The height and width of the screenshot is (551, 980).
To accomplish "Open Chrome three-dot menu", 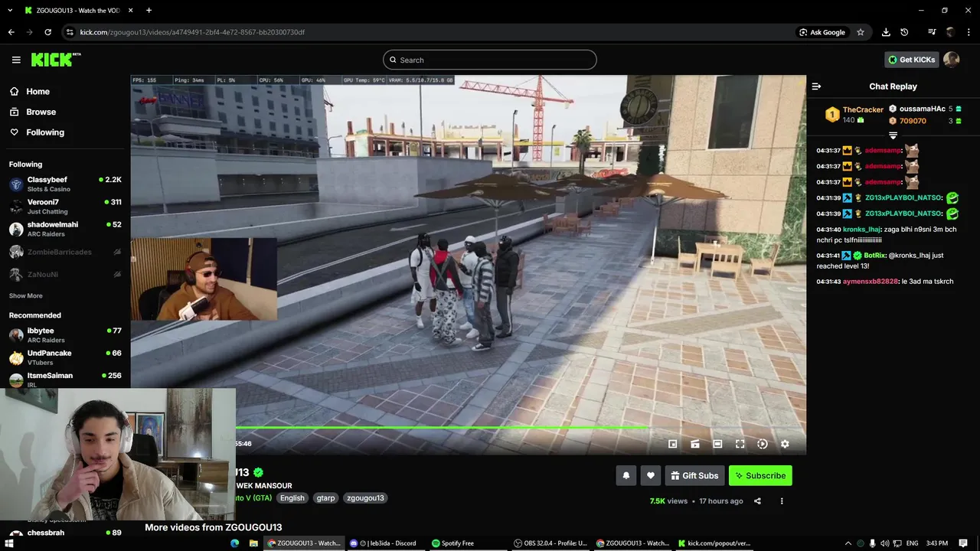I will tap(969, 32).
